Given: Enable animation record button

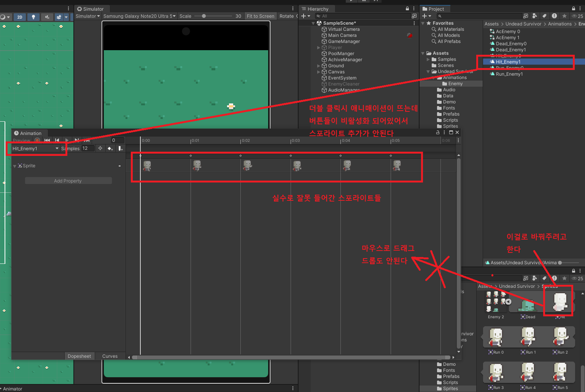Looking at the screenshot, I should point(37,140).
